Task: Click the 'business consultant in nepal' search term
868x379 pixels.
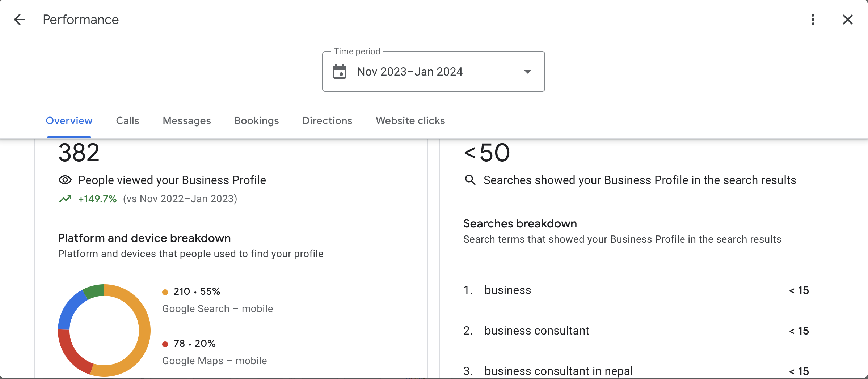Action: coord(558,371)
